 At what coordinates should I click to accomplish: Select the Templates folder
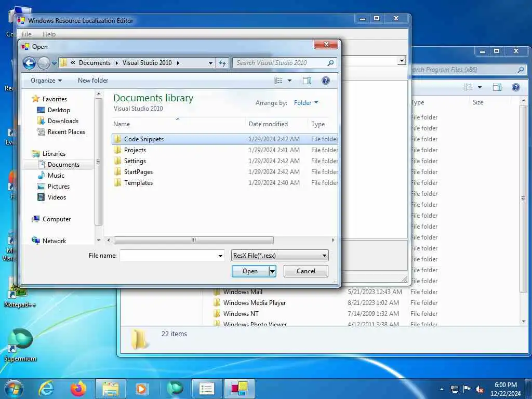pyautogui.click(x=224, y=182)
